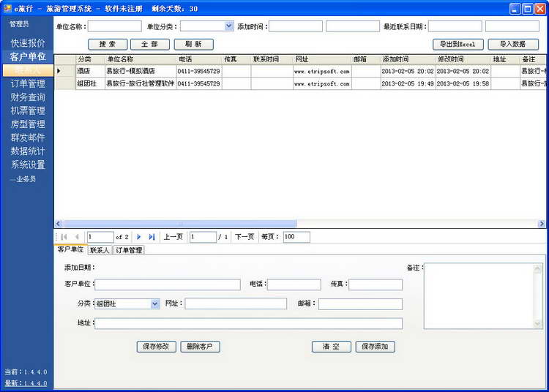Go to 上一页 page
The width and height of the screenshot is (549, 392).
click(x=173, y=237)
